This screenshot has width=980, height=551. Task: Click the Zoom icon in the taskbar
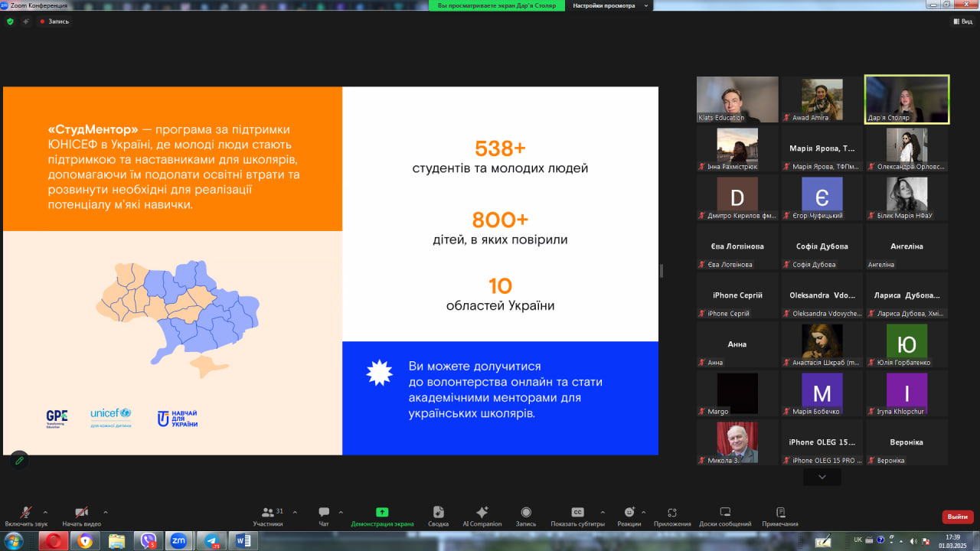[179, 541]
